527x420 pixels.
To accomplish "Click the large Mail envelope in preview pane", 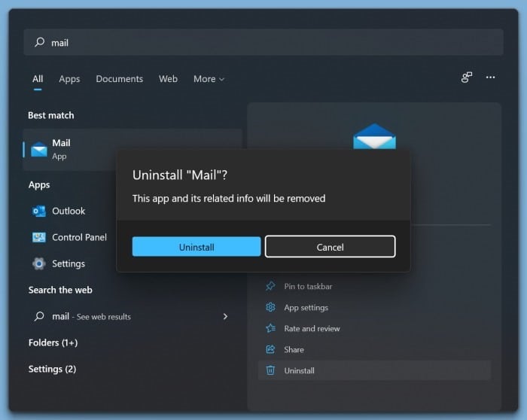I will 374,136.
